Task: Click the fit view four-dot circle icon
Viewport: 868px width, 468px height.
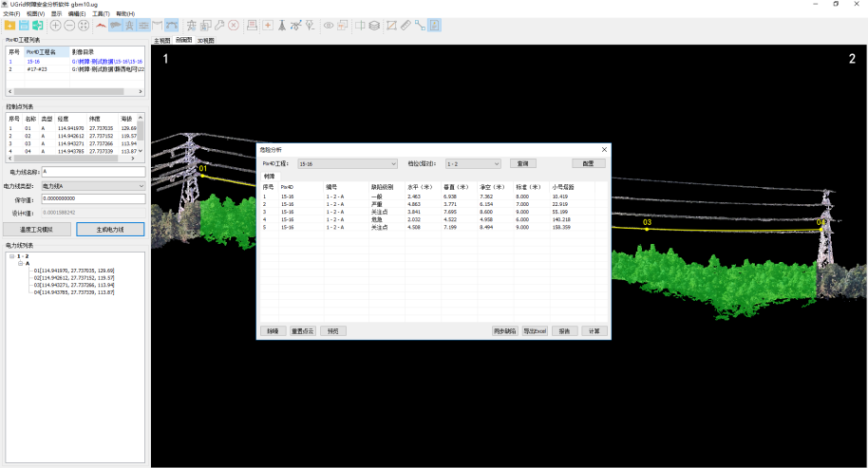Action: pyautogui.click(x=84, y=26)
